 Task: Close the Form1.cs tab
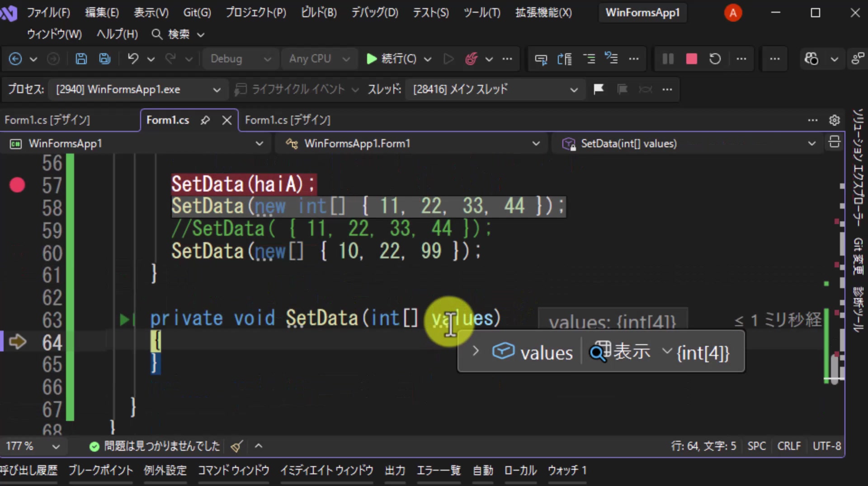[x=227, y=120]
